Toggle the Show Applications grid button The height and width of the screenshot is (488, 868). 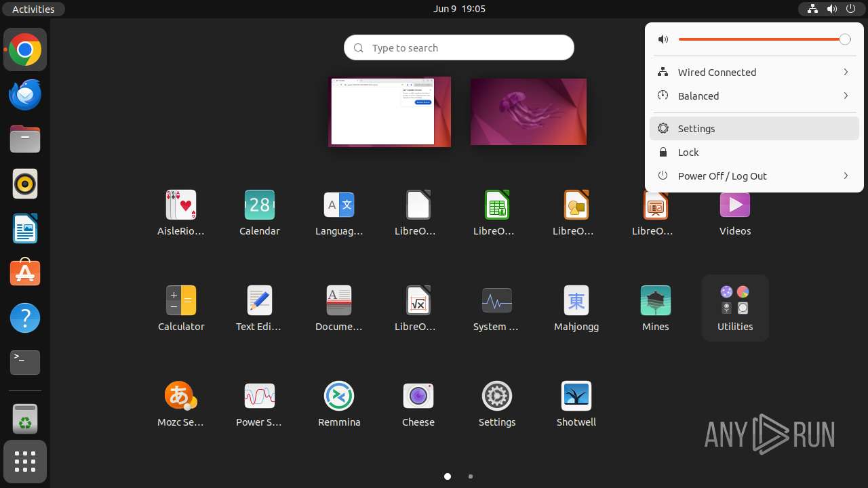coord(25,462)
